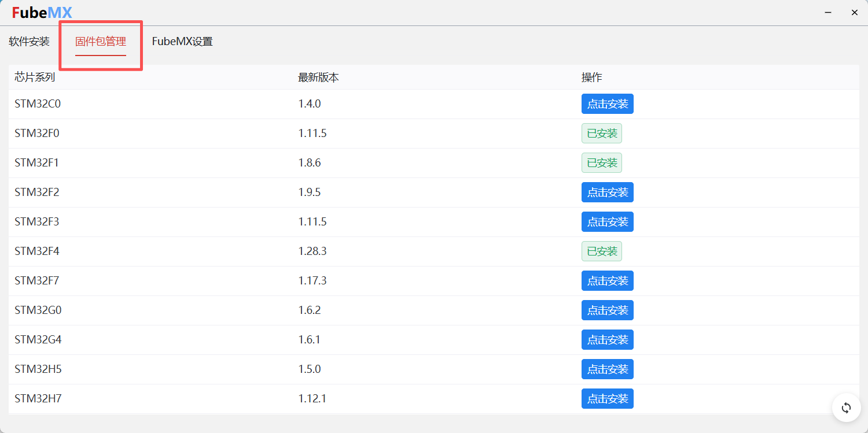Viewport: 868px width, 433px height.
Task: Click 点击安装 for STM32F2
Action: click(608, 193)
